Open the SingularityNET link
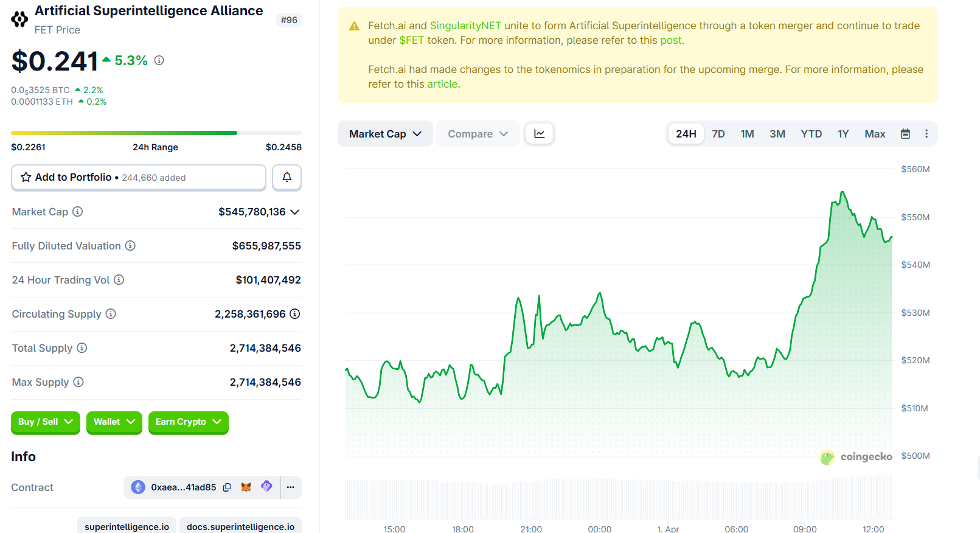Screen dimensions: 980x533 coord(465,26)
